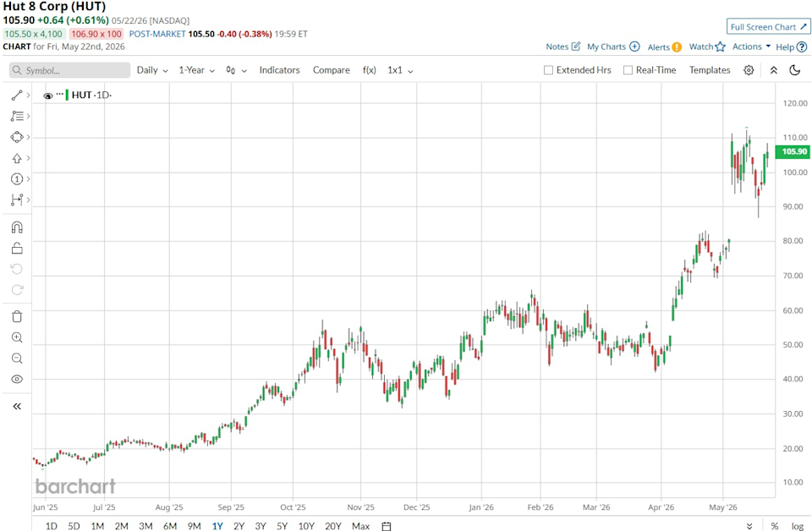
Task: Enable the Extended Hrs checkbox
Action: 548,70
